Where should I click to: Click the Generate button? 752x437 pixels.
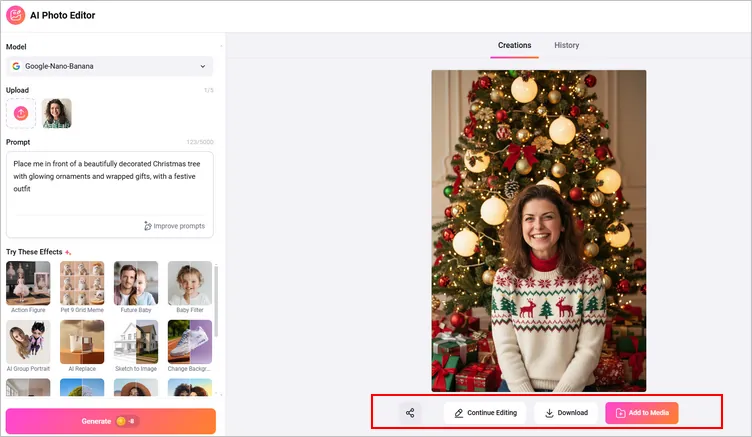[x=111, y=421]
